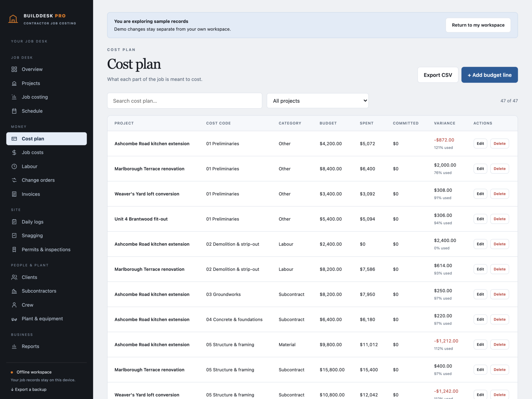Delete the 04 Concrete & foundations line

click(499, 319)
